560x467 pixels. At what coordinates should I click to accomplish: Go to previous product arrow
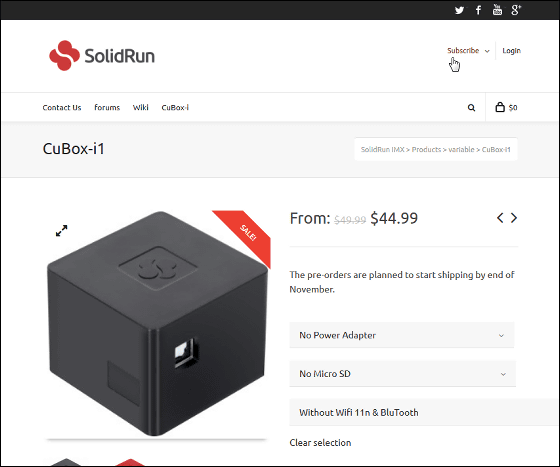click(x=500, y=218)
